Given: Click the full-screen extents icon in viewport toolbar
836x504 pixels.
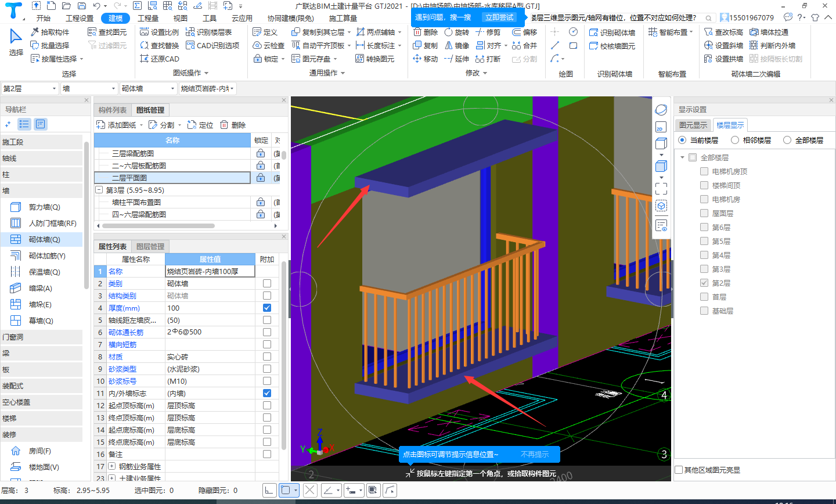Looking at the screenshot, I should coord(661,188).
